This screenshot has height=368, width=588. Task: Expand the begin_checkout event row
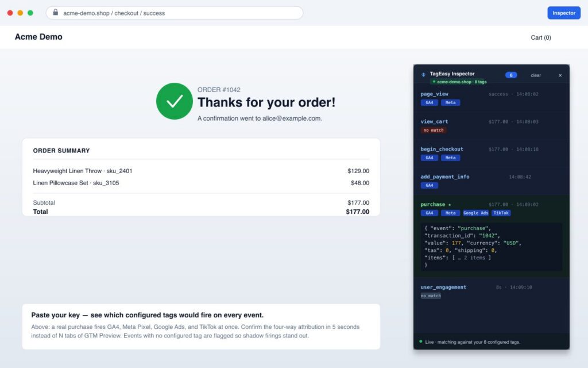[x=492, y=153]
